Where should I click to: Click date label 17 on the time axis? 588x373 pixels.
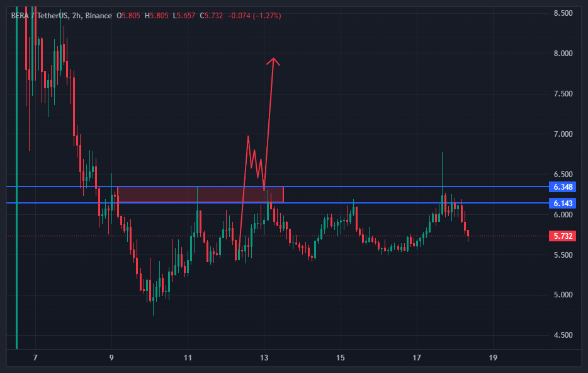tap(417, 358)
